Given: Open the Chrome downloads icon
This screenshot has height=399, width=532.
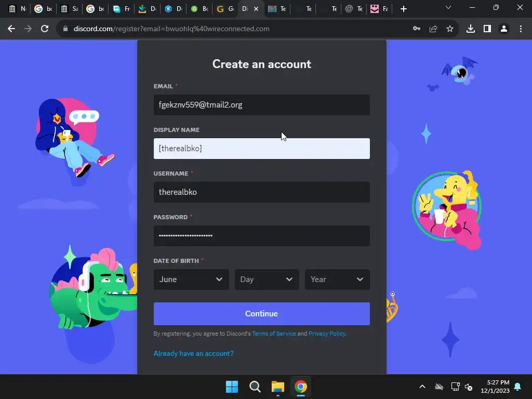Looking at the screenshot, I should [471, 29].
